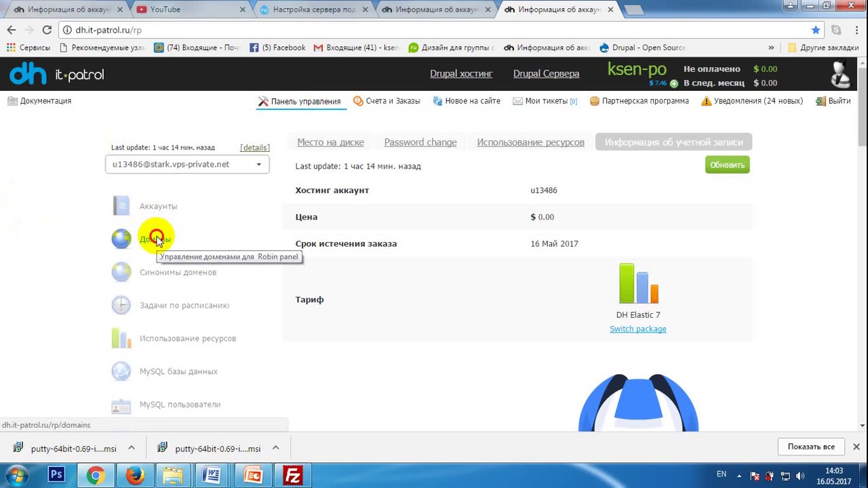
Task: Expand the account selector u13486@stark.vps-private.net
Action: (x=187, y=164)
